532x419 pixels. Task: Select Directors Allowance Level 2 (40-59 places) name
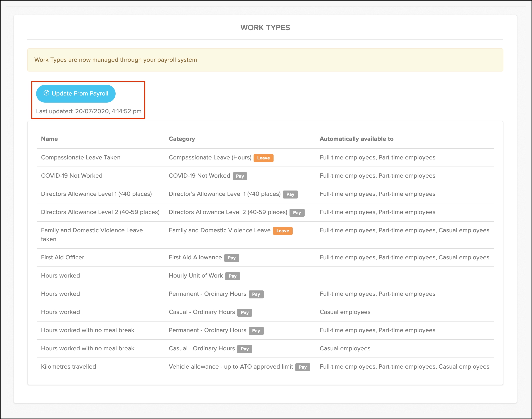[100, 212]
